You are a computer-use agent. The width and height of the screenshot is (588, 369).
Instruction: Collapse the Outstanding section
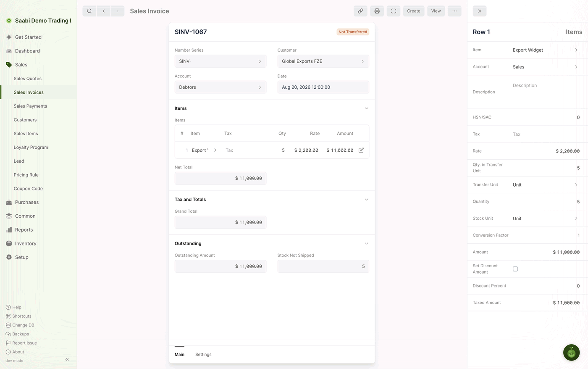pyautogui.click(x=366, y=244)
